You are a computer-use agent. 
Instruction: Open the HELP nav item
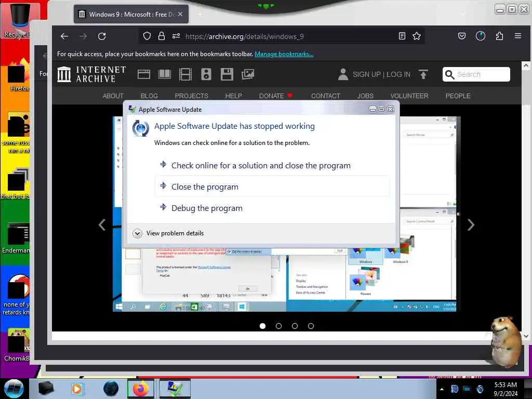[x=233, y=96]
